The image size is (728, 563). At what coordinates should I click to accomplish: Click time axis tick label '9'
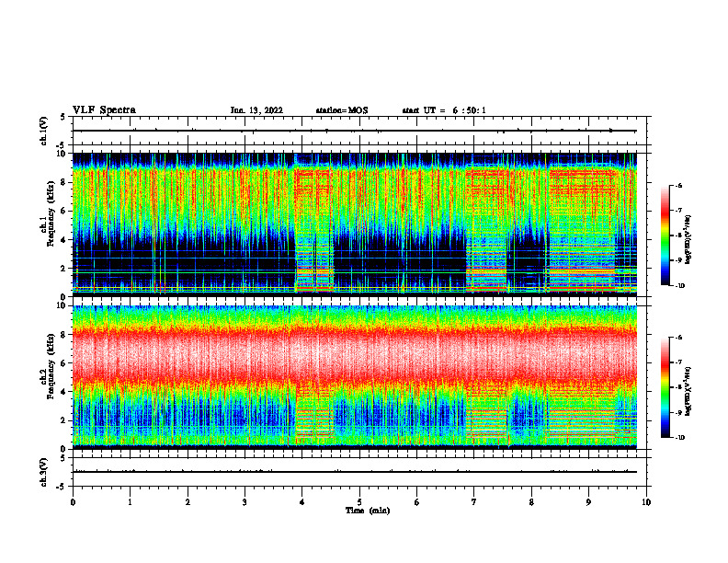tap(588, 502)
